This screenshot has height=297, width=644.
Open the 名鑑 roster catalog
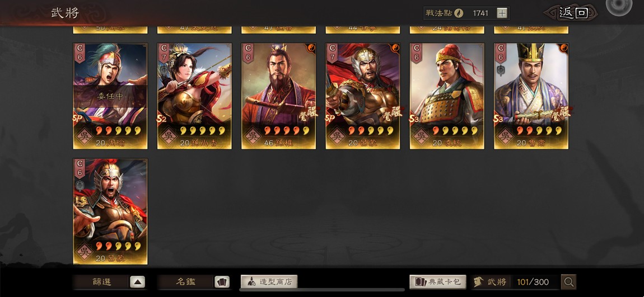point(186,282)
